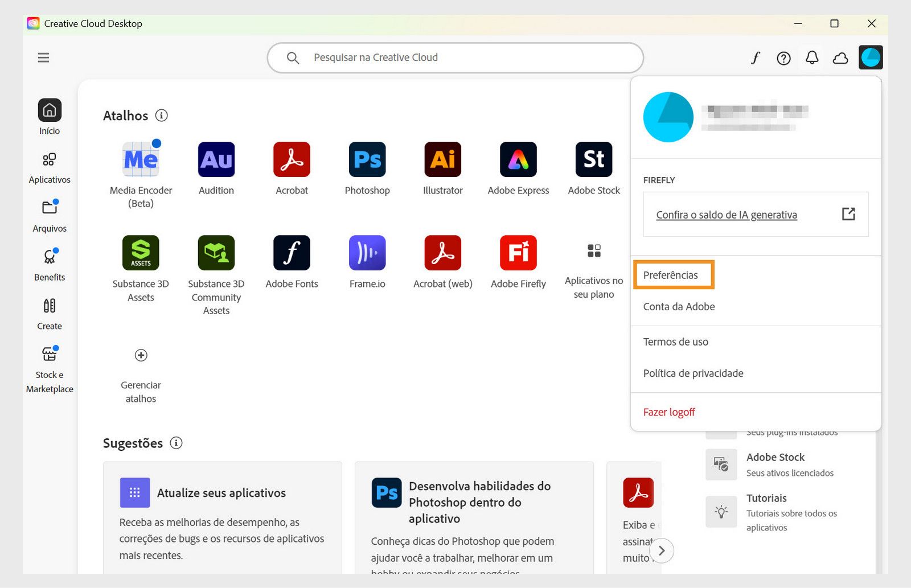Launch Illustrator from the Atalhos shortcuts
This screenshot has height=588, width=911.
click(x=442, y=160)
